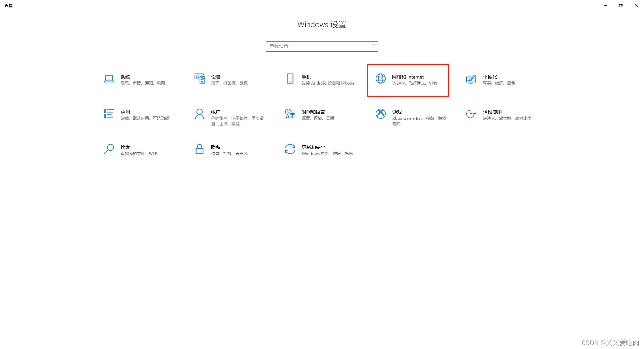The height and width of the screenshot is (349, 644).
Task: Open the 应用 list icon
Action: (109, 113)
